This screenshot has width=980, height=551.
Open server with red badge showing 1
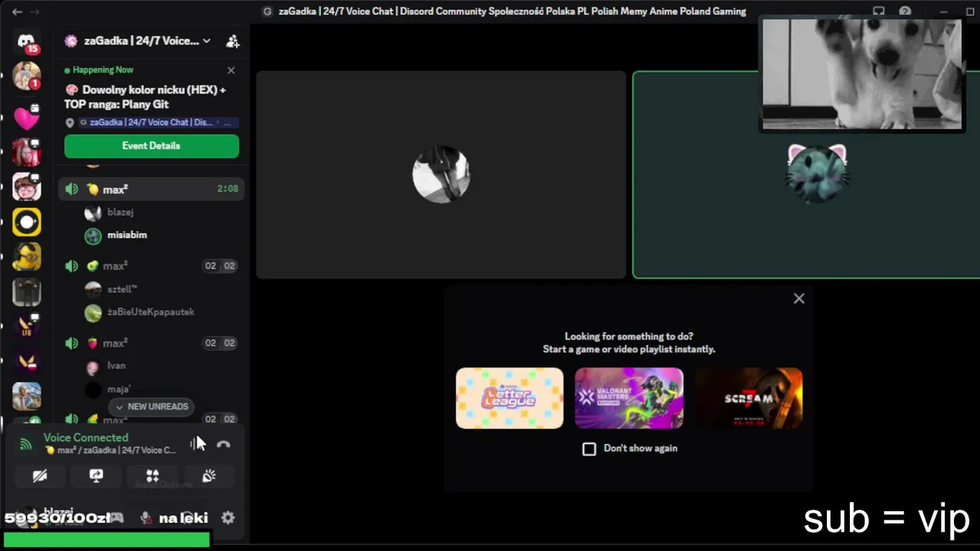coord(27,75)
